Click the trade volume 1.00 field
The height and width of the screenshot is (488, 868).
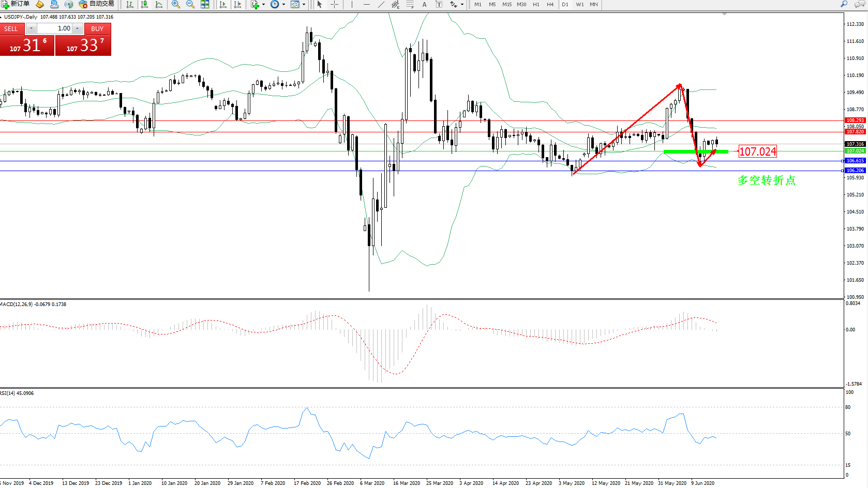click(55, 28)
